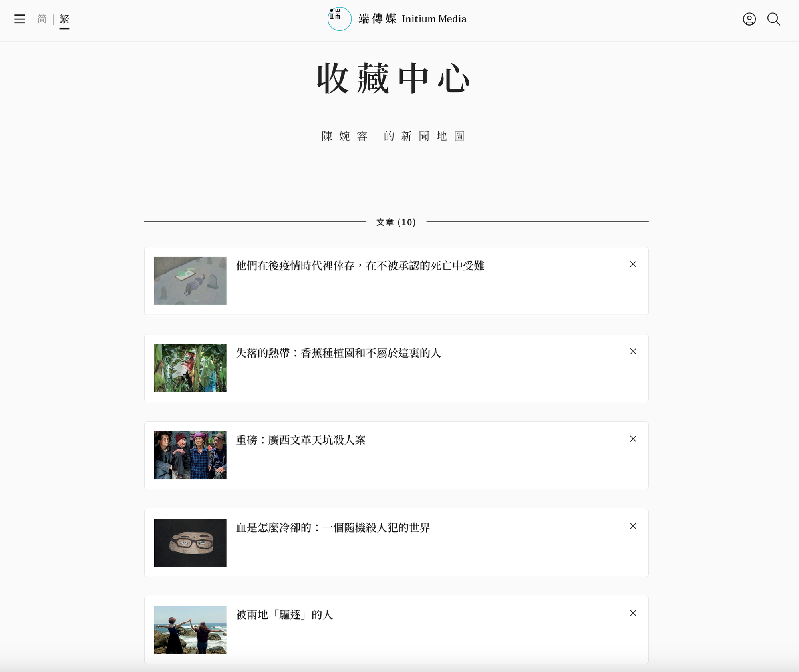
Task: Remove the 血是怎麼冷卻的 article with its X
Action: [633, 526]
